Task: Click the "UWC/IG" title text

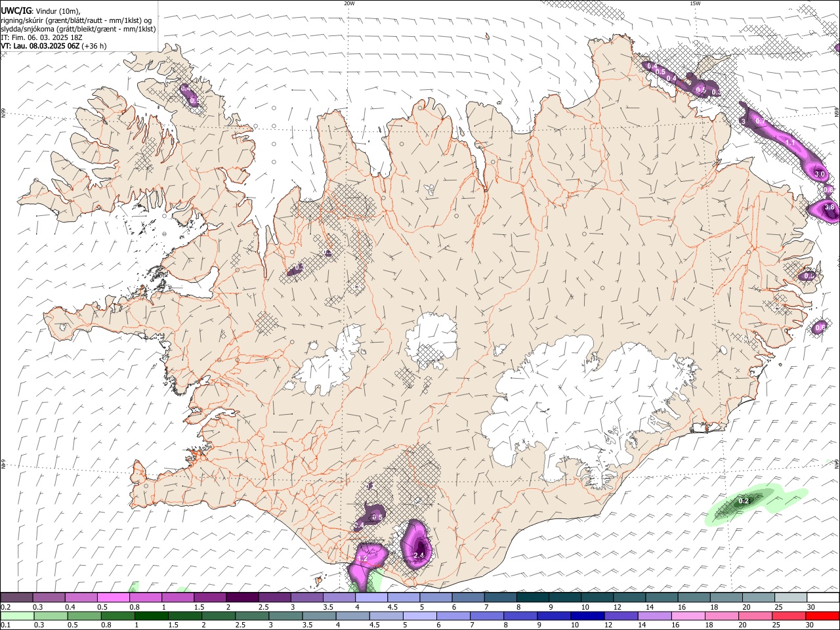Action: (16, 10)
